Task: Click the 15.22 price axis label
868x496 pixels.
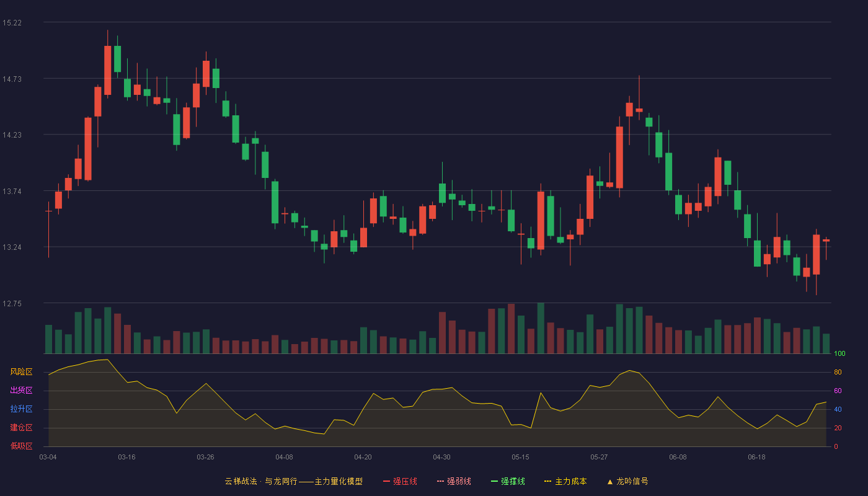Action: pos(12,23)
